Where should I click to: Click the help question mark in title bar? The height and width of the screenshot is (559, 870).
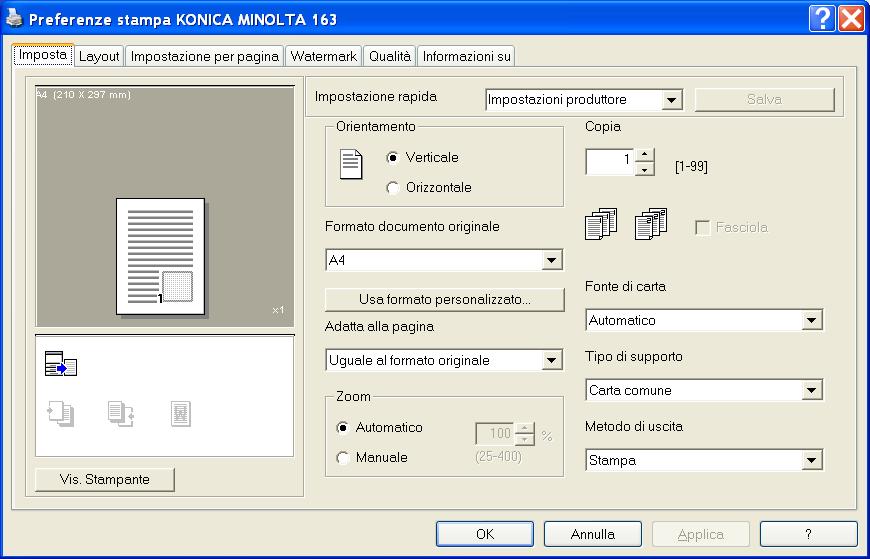point(822,19)
